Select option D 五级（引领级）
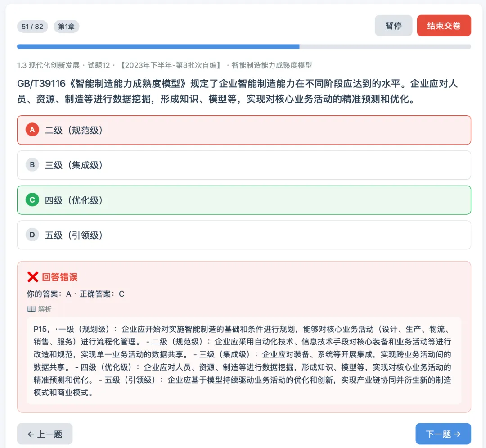Viewport: 486px width, 448px height. (244, 235)
